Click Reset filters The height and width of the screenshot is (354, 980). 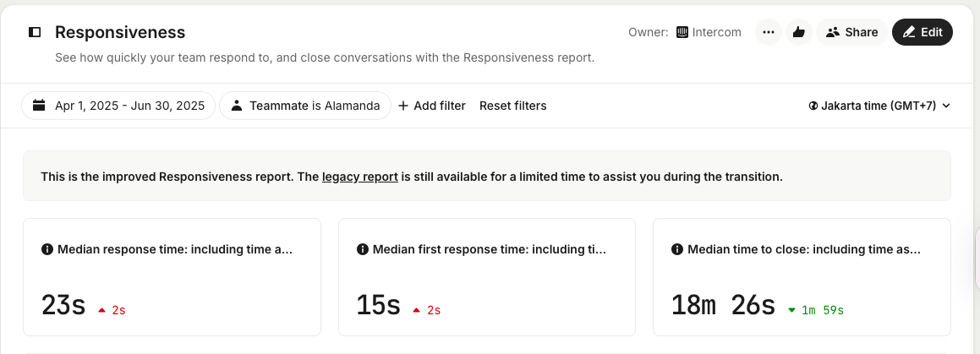(512, 106)
